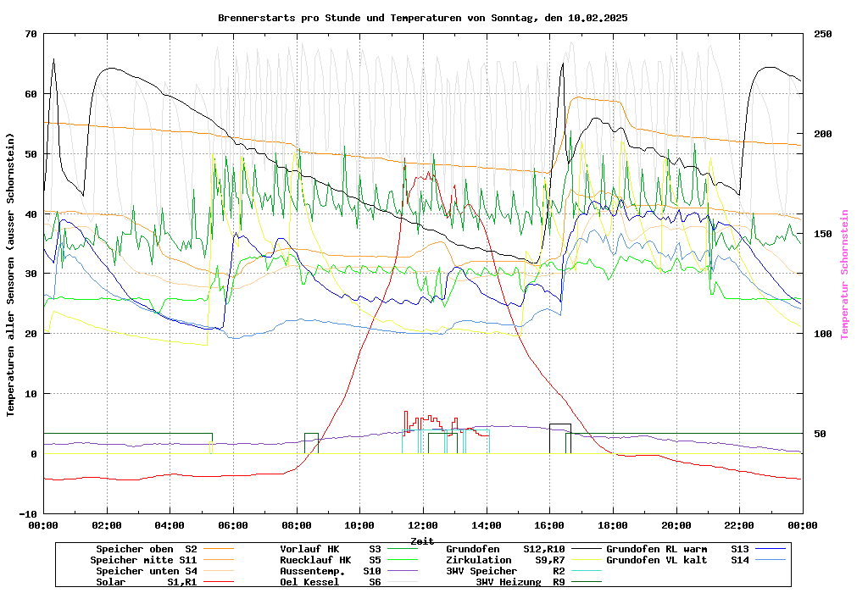Click the 'Speicher mitte S11' legend entry
This screenshot has height=593, width=868.
[143, 560]
